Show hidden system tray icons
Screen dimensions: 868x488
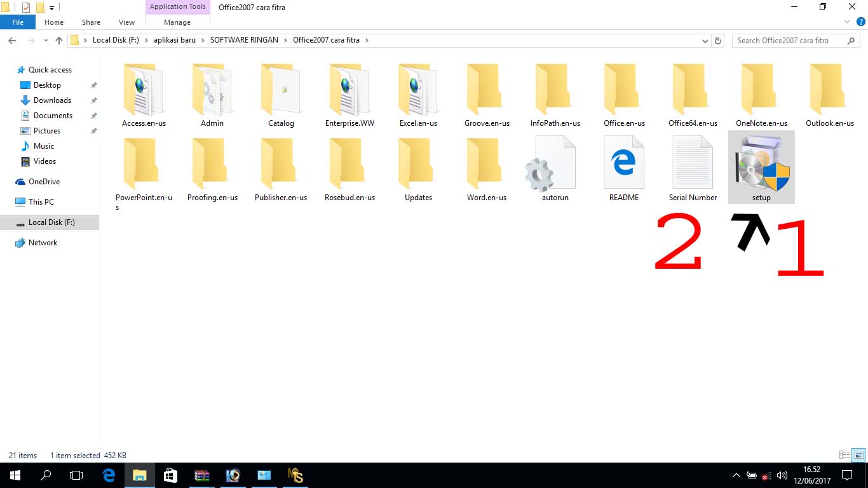[x=736, y=475]
